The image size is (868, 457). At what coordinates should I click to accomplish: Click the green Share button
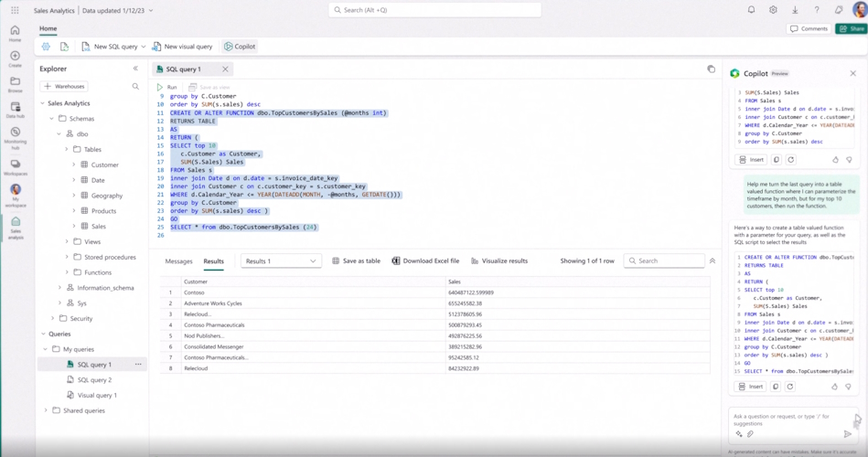(852, 29)
